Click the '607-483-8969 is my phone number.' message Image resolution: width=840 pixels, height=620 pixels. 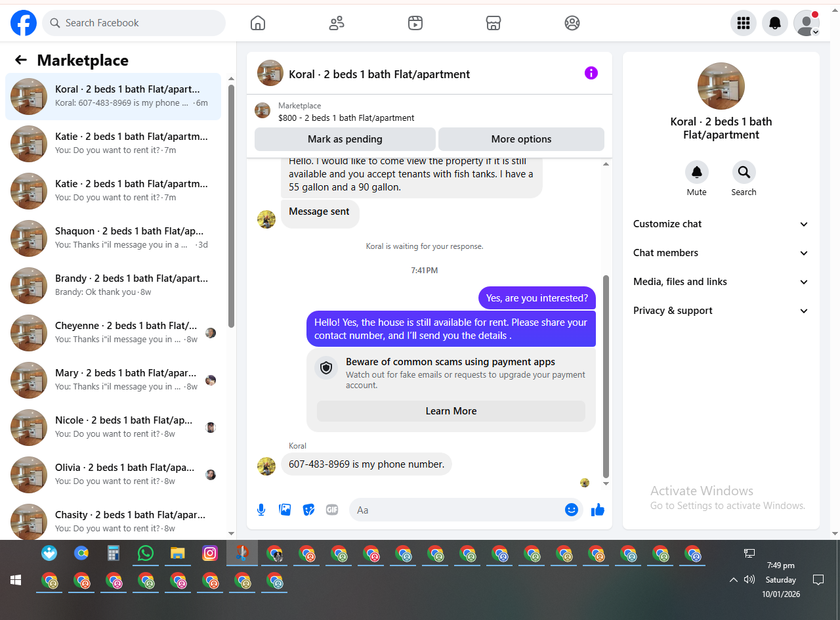tap(366, 464)
